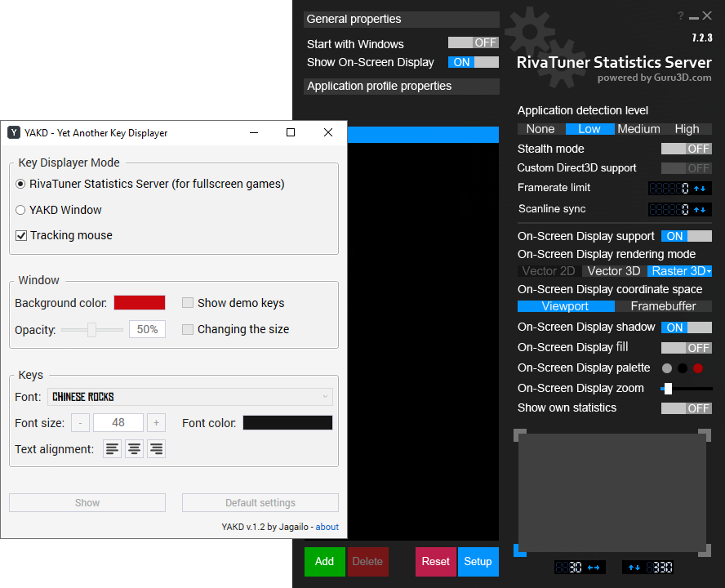Select the gray OSD palette color dot
The width and height of the screenshot is (725, 588).
(x=667, y=368)
